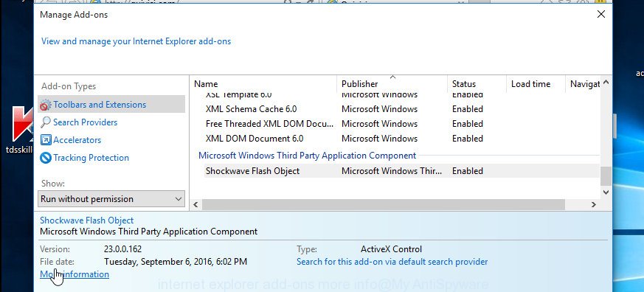This screenshot has height=292, width=644.
Task: Open More information link
Action: [x=75, y=274]
